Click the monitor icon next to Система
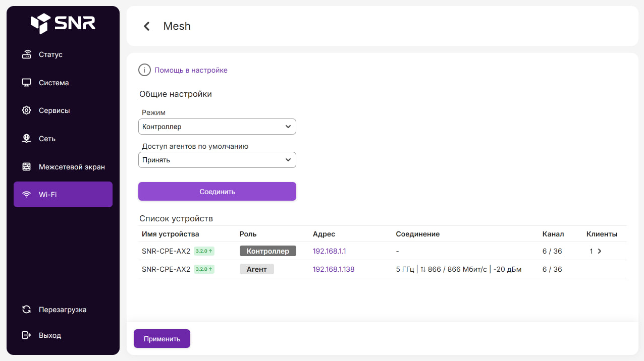 coord(27,83)
